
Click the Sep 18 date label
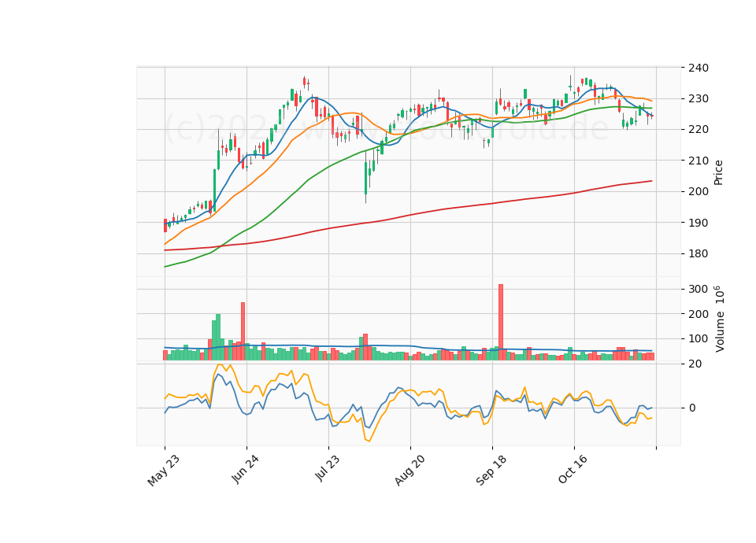tap(491, 470)
